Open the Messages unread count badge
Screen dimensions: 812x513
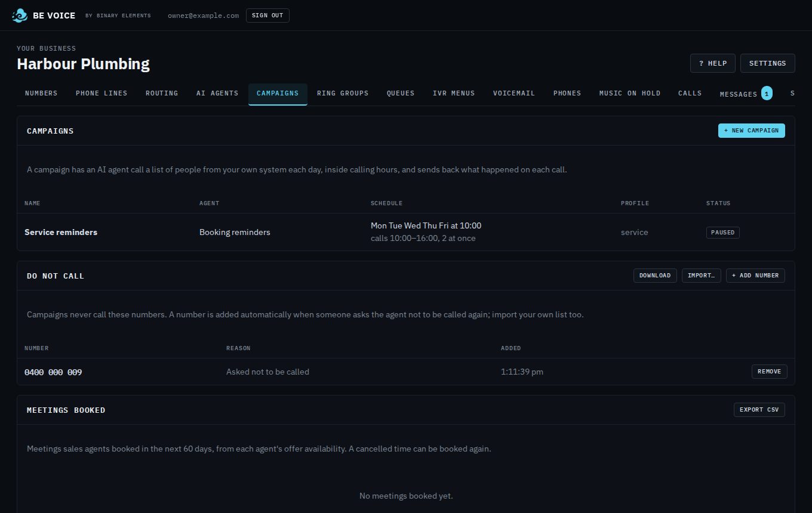click(x=767, y=93)
